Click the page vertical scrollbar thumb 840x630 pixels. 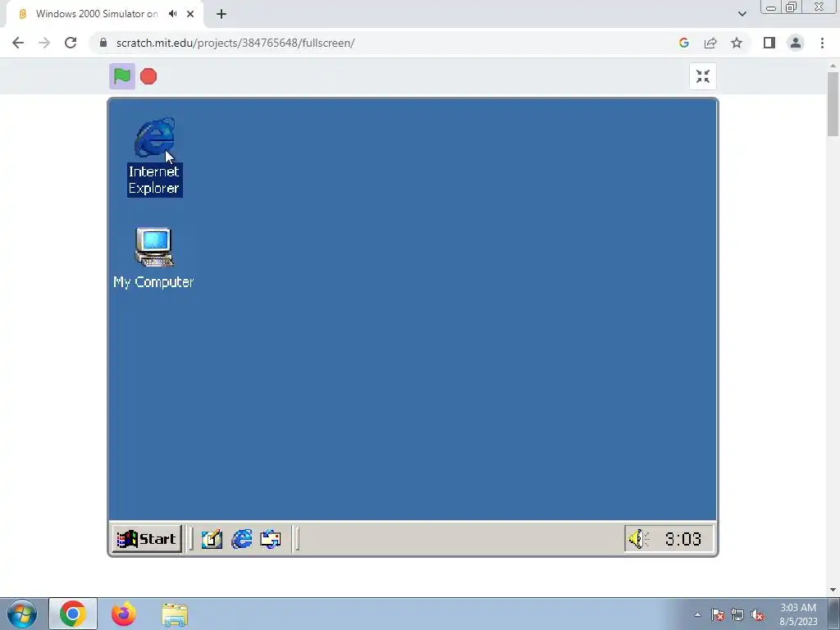[x=833, y=103]
